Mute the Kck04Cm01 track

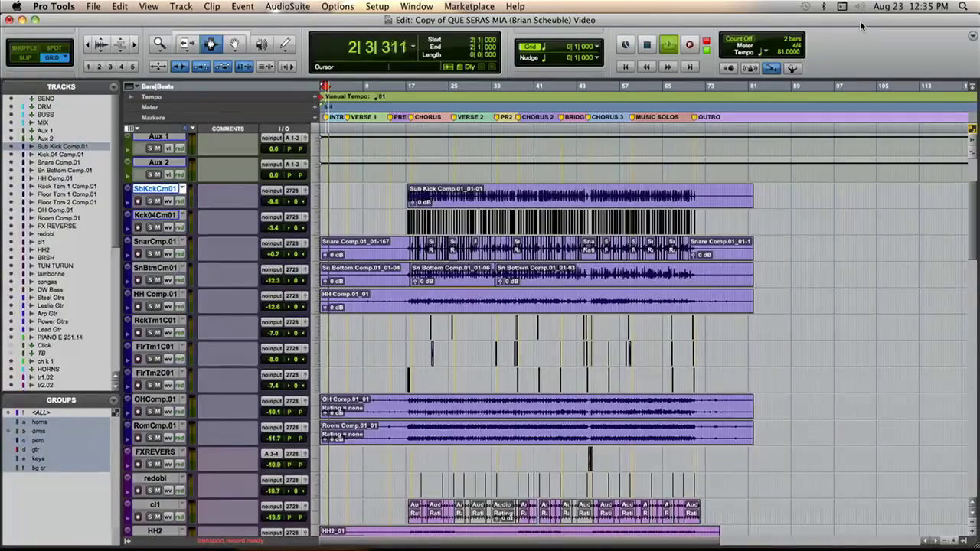point(158,227)
